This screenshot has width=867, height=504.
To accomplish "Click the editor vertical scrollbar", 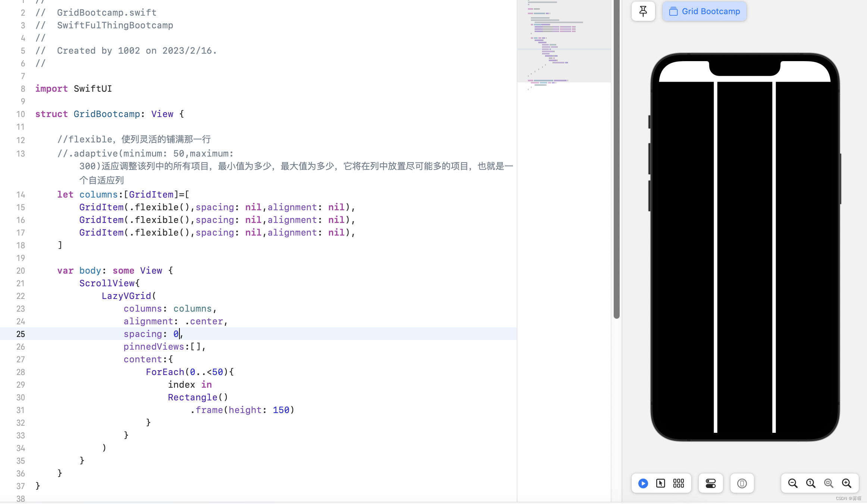I will tap(617, 160).
